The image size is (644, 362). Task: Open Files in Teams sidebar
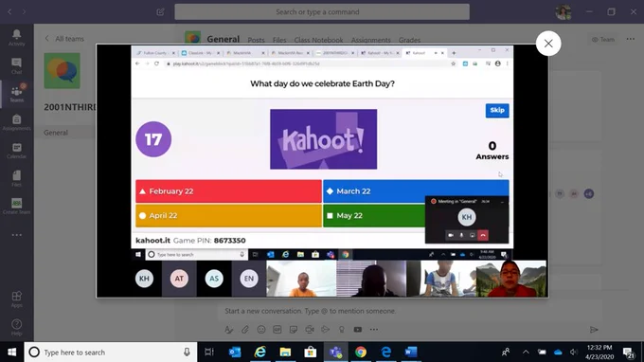tap(16, 178)
